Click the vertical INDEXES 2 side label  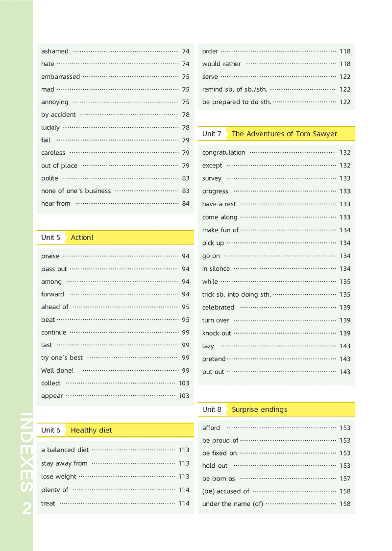tap(27, 463)
